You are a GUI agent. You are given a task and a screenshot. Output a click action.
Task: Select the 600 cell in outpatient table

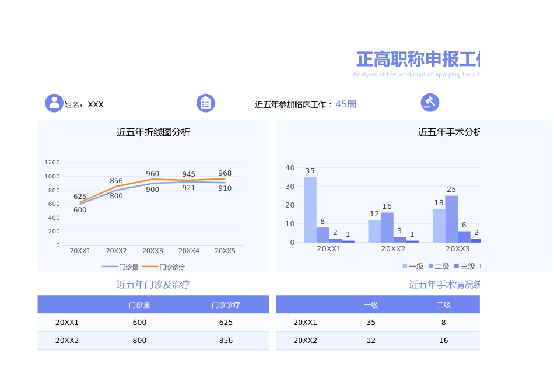pyautogui.click(x=139, y=323)
